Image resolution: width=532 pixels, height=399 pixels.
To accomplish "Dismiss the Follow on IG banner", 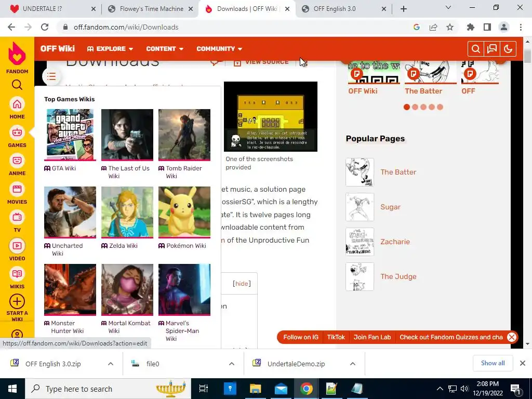I will pyautogui.click(x=512, y=337).
